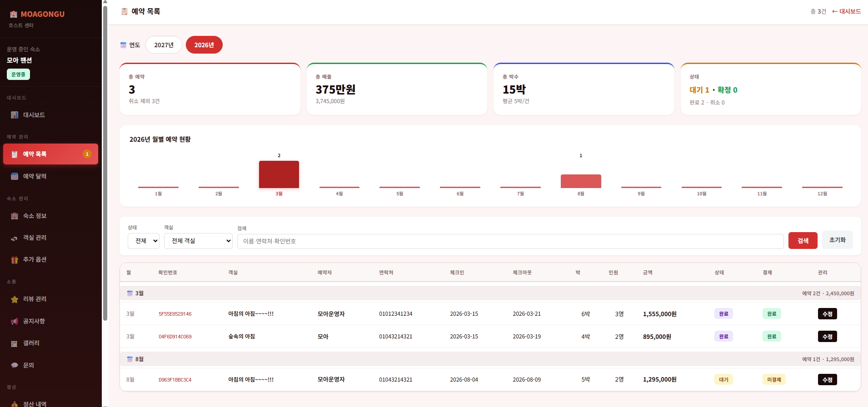Click the announcements megaphone icon
868x407 pixels.
point(15,321)
